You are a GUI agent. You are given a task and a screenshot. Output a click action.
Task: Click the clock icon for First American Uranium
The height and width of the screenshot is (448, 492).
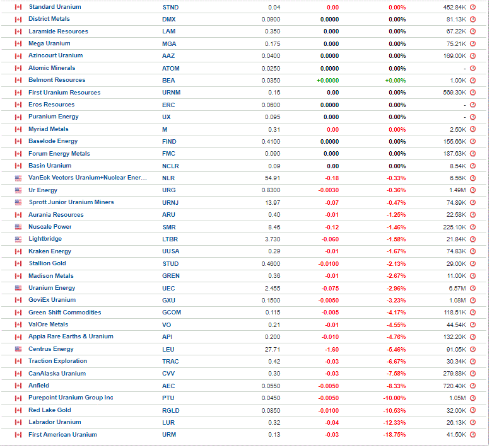(x=472, y=435)
